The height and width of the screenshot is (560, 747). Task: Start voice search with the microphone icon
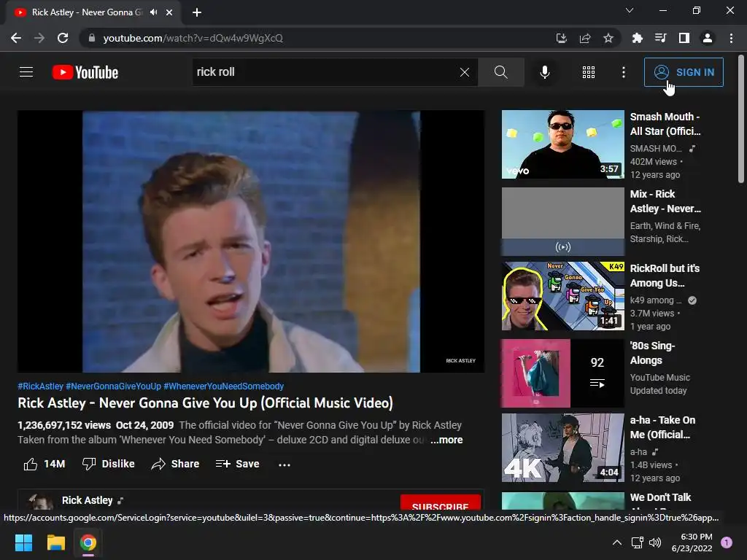coord(544,72)
